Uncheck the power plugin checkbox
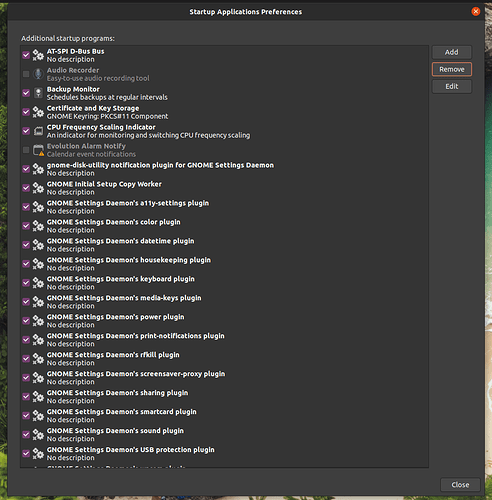Screen dimensions: 492x500 [x=26, y=321]
